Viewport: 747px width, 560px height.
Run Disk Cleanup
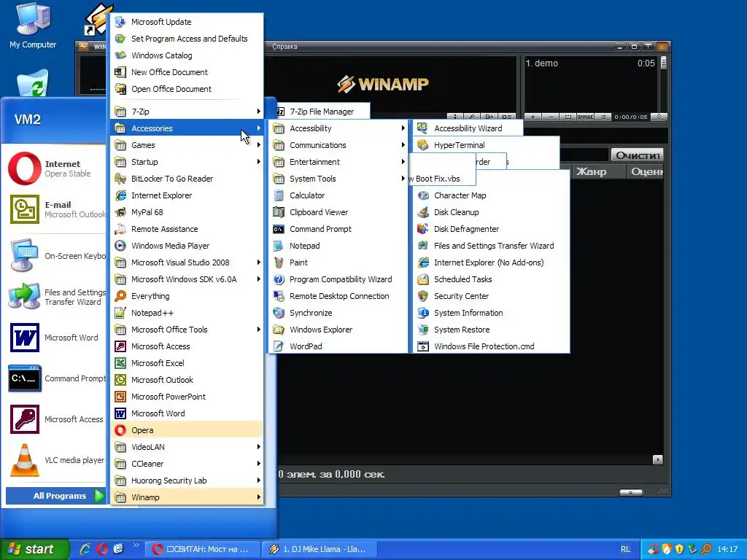tap(491, 212)
